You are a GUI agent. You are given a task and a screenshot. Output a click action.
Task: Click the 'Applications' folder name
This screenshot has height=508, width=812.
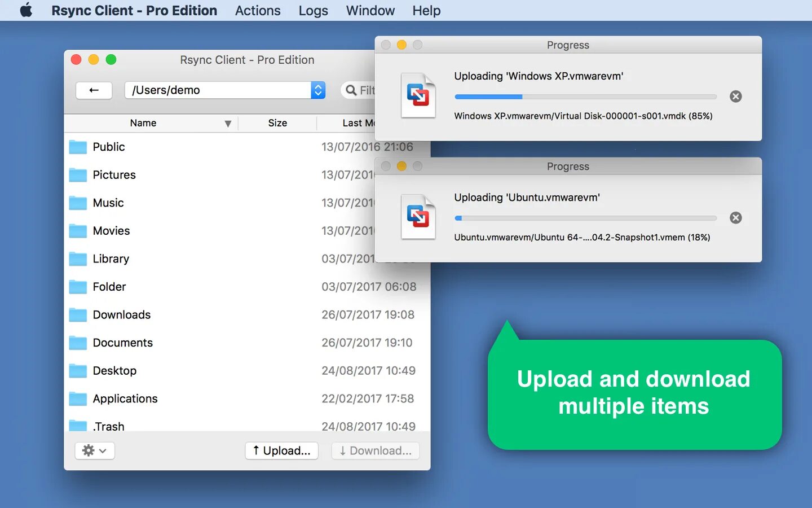tap(125, 398)
